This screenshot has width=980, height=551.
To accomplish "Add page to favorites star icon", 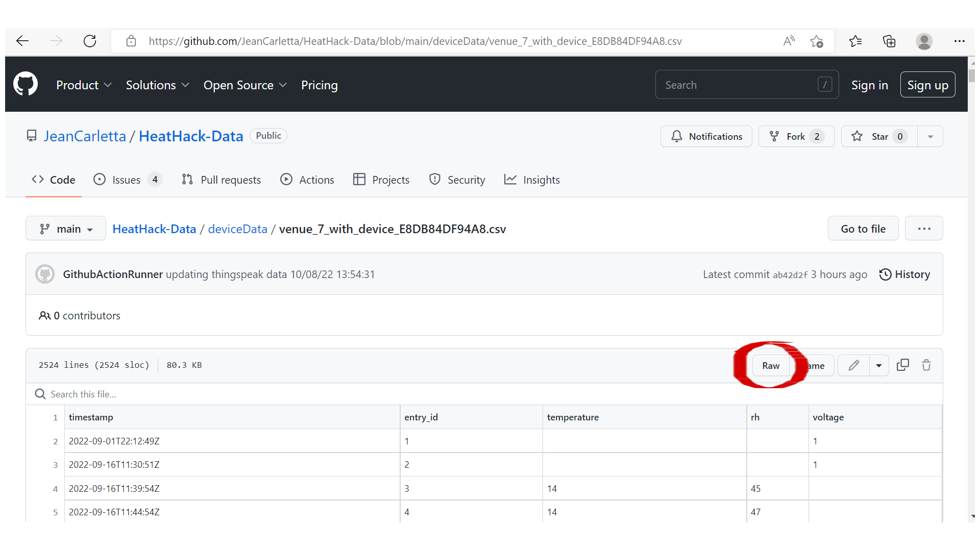I will coord(817,41).
